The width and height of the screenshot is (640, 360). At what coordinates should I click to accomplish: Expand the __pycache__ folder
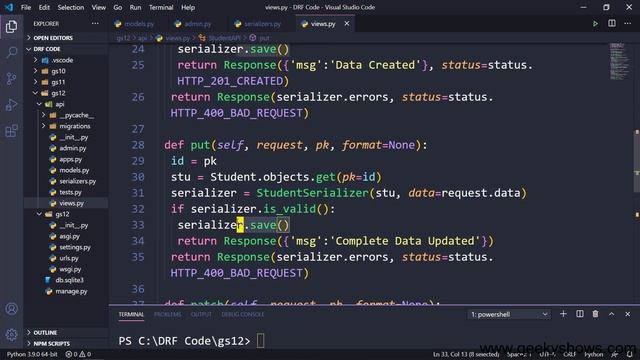pyautogui.click(x=76, y=115)
